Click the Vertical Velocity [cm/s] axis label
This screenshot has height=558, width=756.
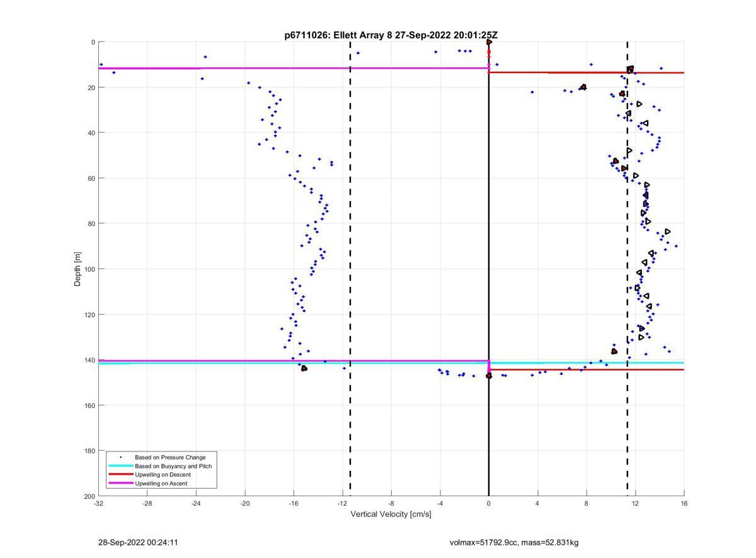pos(391,514)
